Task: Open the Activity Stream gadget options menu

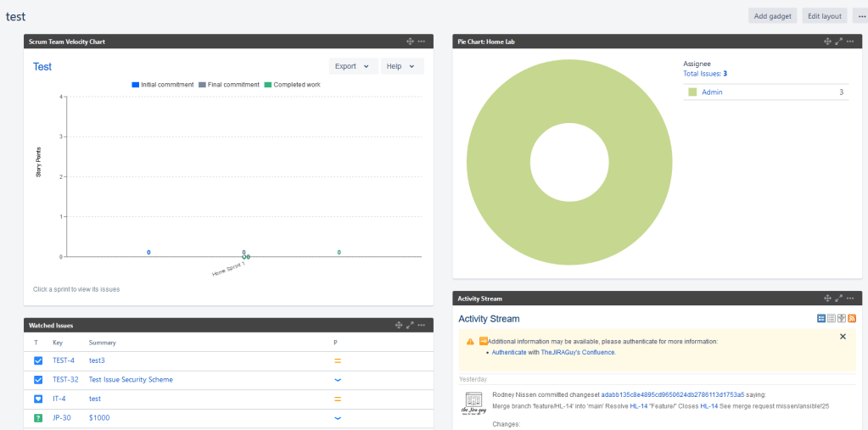Action: [x=849, y=299]
